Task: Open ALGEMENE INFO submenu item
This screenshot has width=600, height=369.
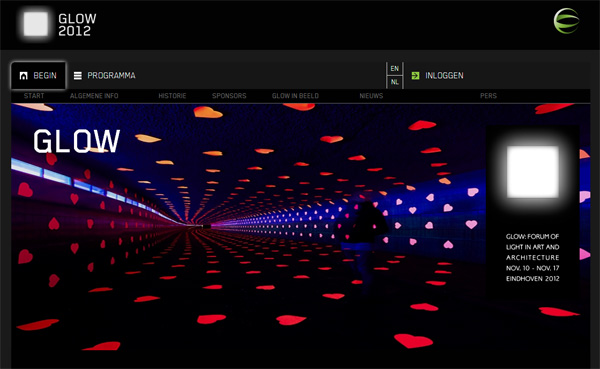Action: point(94,96)
